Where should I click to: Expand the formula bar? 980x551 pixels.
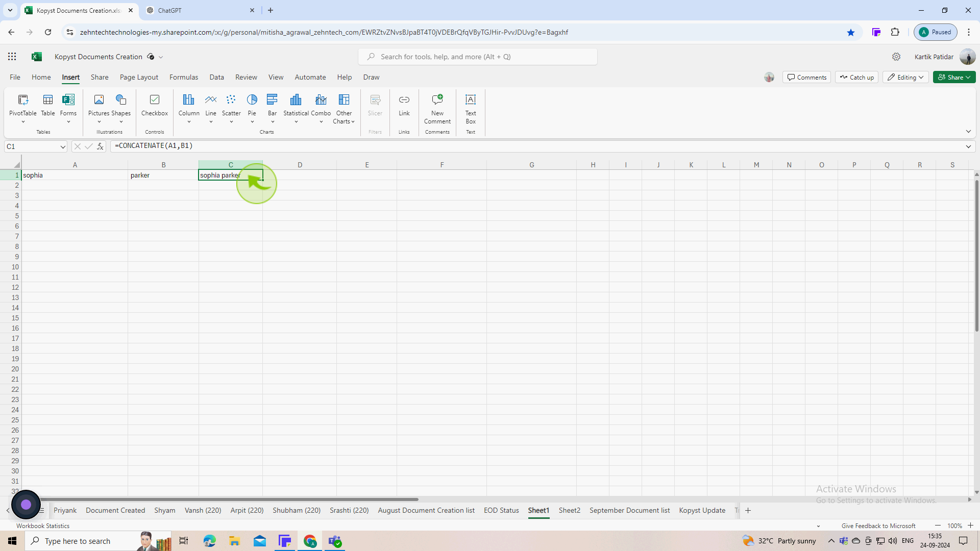968,146
